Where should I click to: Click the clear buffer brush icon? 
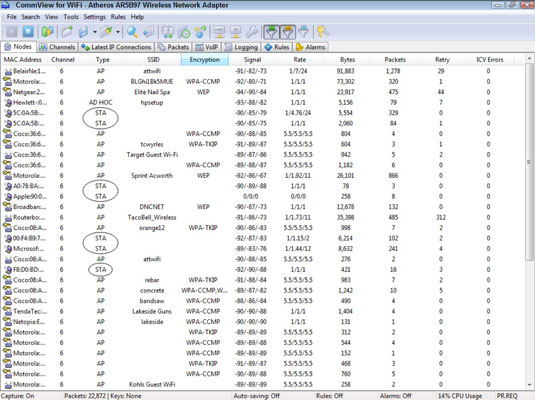coord(106,32)
